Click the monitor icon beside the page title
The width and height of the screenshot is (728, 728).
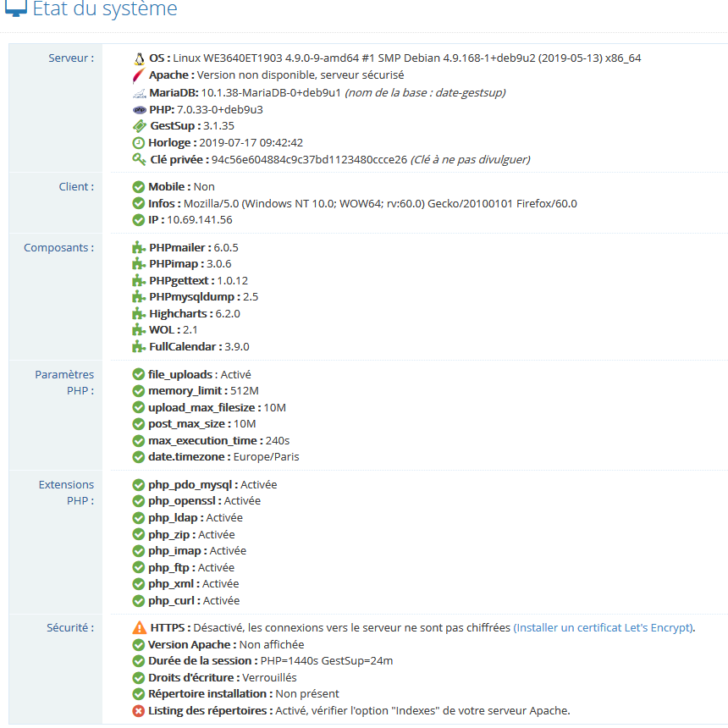15,8
